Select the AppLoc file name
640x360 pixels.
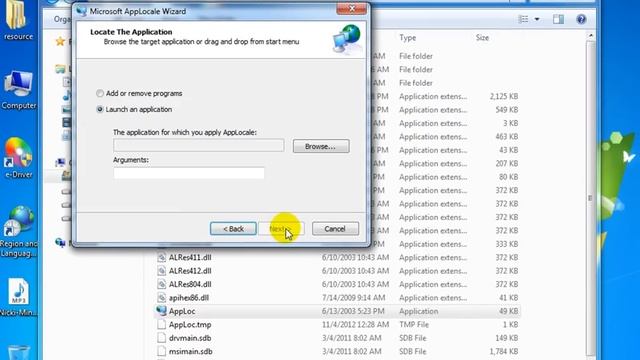point(182,311)
